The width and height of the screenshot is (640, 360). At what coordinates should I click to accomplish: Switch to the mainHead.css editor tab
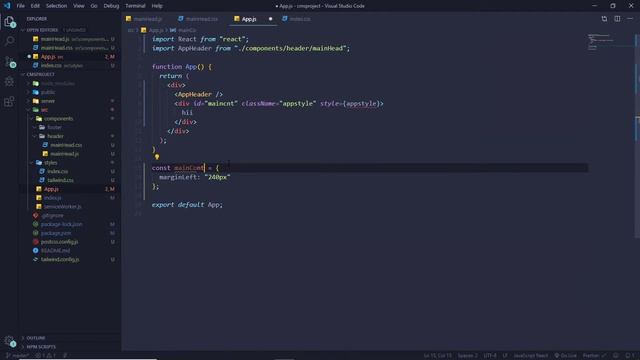[201, 19]
